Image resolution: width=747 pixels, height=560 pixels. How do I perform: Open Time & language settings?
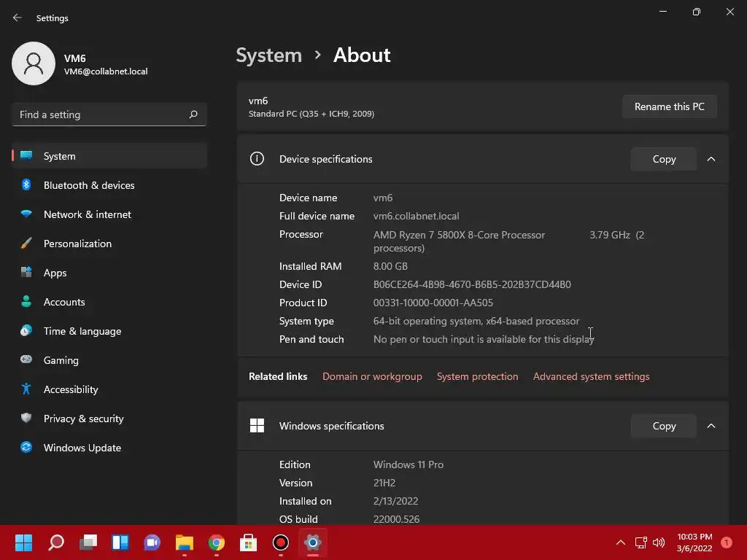[x=109, y=331]
